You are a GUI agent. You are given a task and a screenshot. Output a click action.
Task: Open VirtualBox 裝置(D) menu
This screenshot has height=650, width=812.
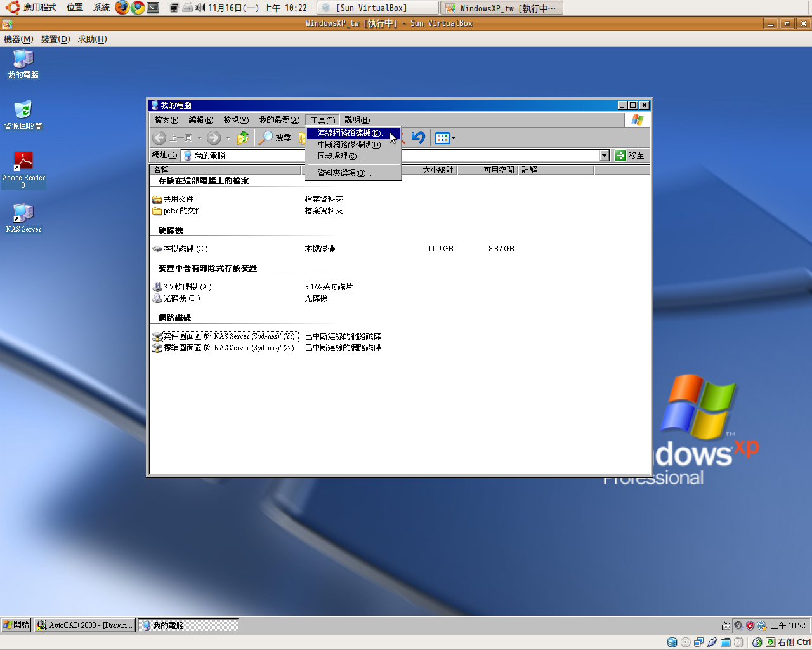click(x=55, y=39)
